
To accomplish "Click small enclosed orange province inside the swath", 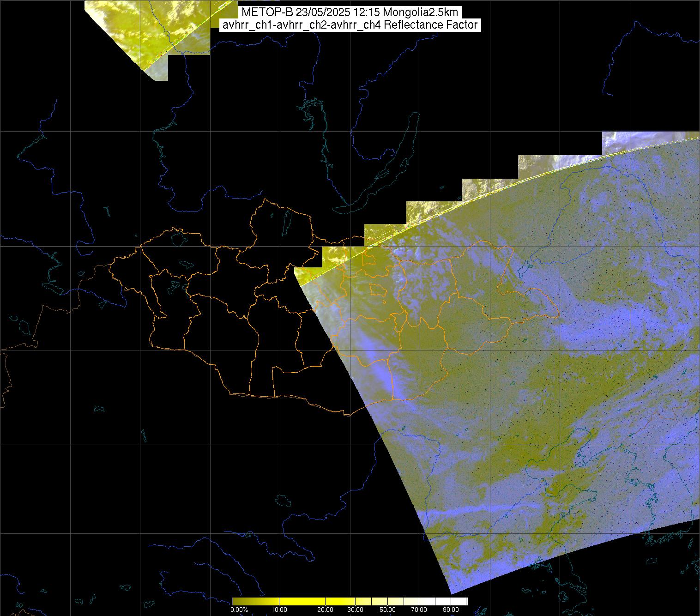I will (x=378, y=290).
